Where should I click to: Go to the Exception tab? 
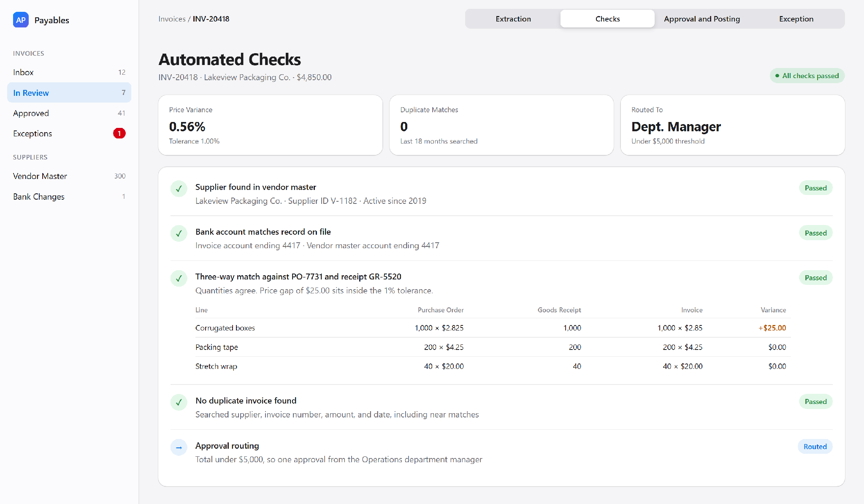(x=796, y=19)
